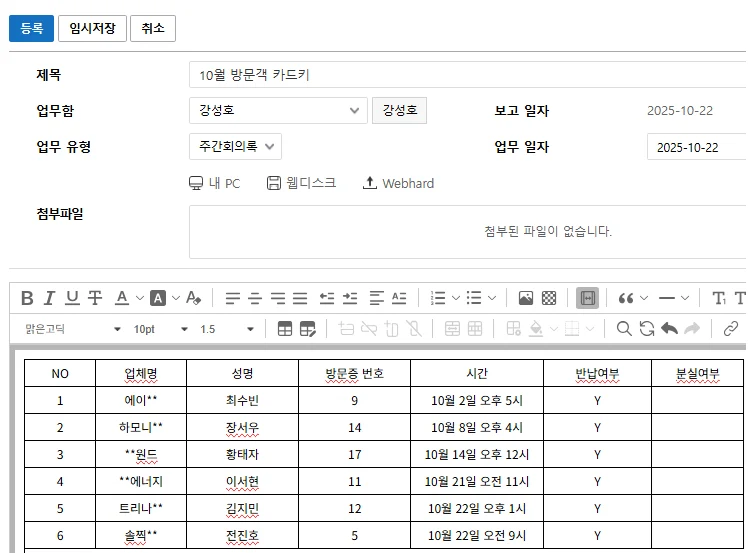Insert a table into the document
The image size is (748, 553).
pos(285,328)
